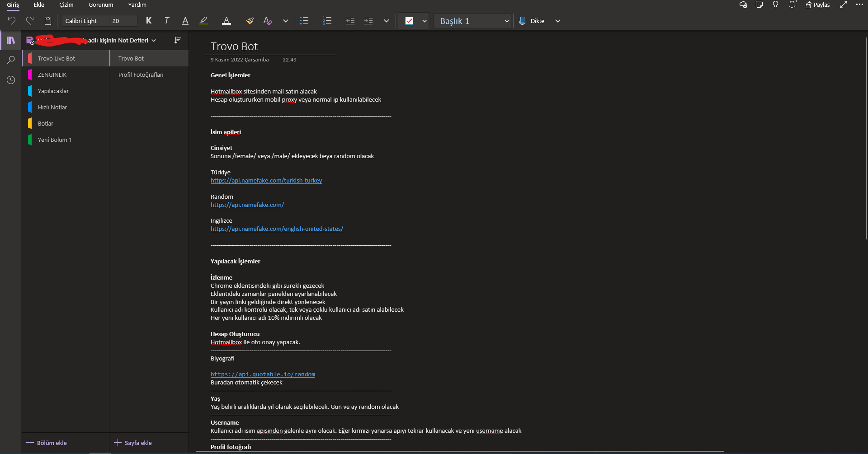The image size is (868, 454).
Task: Show recent notes from the sidebar
Action: point(11,80)
